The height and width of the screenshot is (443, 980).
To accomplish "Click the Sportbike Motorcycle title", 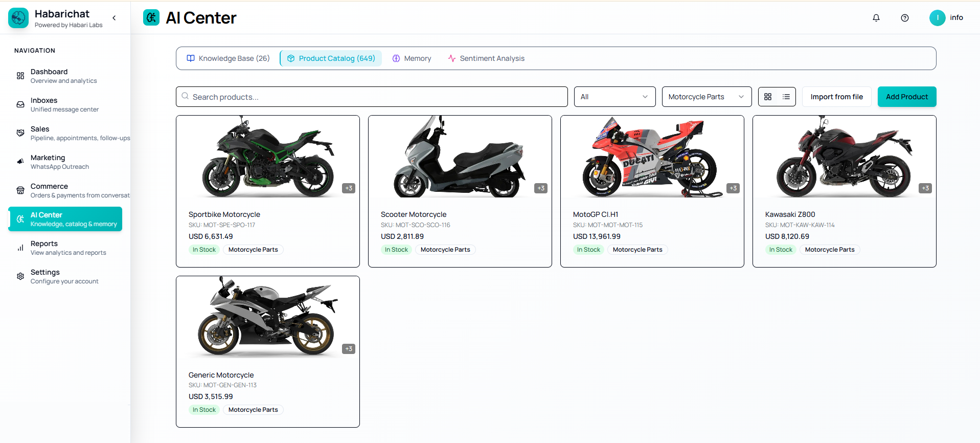I will (x=224, y=214).
